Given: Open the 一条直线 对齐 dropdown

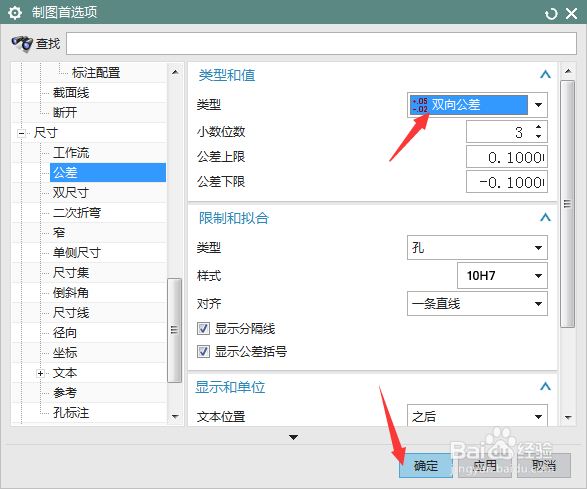Looking at the screenshot, I should [x=477, y=304].
